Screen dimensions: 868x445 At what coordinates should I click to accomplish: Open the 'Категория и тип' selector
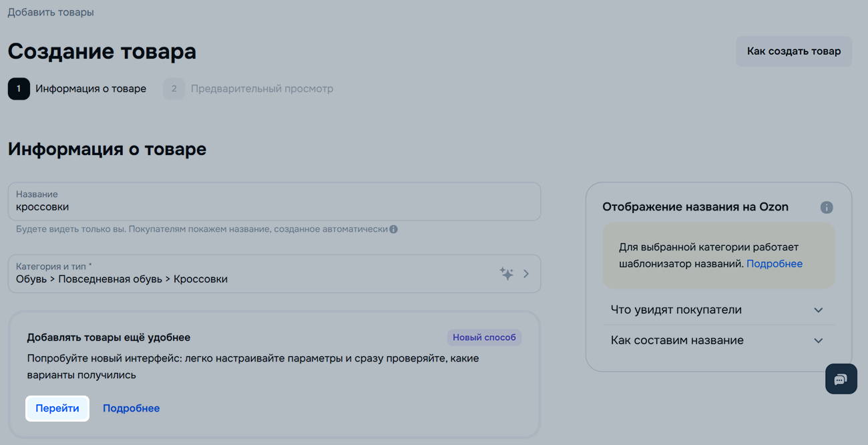point(254,273)
